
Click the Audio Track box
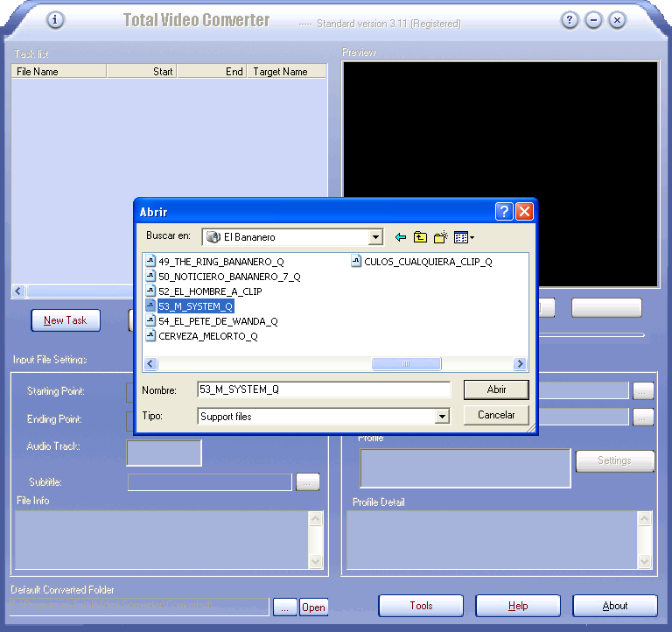[x=164, y=453]
